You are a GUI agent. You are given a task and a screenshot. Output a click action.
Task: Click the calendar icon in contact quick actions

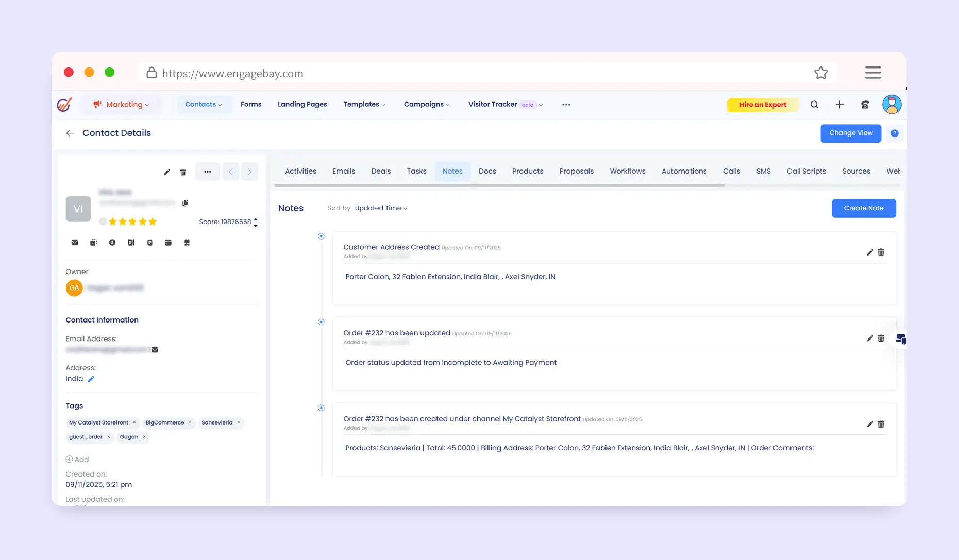168,243
